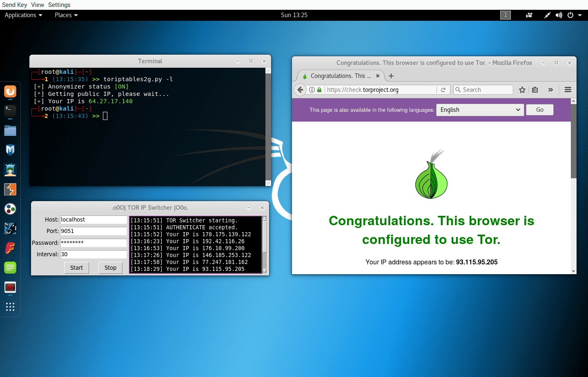Click the Firefox URL address bar
The width and height of the screenshot is (588, 377).
[x=381, y=90]
